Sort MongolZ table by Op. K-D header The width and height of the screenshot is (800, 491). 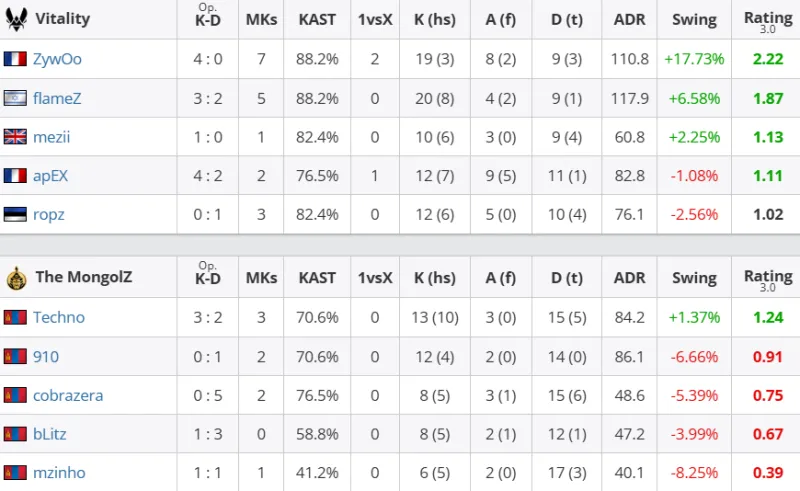point(208,275)
